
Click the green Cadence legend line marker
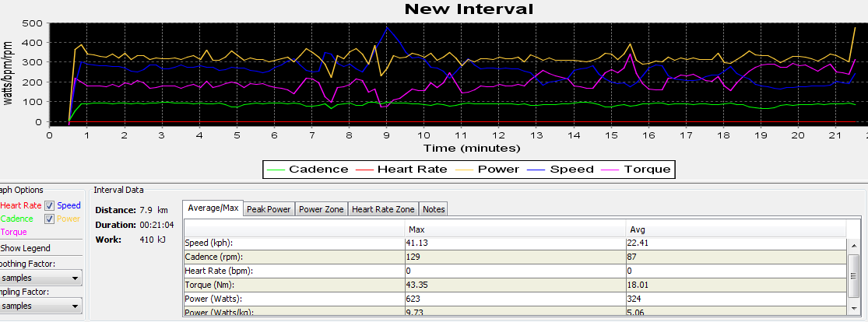(276, 170)
